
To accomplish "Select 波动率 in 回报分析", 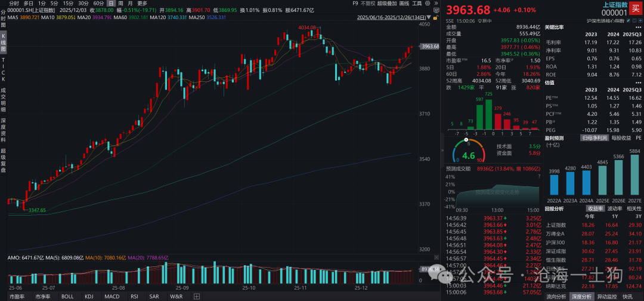I will pyautogui.click(x=615, y=209).
